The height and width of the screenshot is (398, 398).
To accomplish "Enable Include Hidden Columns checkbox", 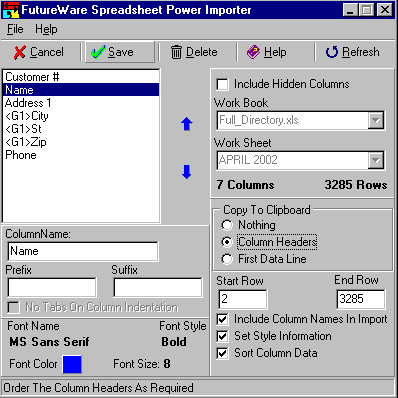I will click(x=222, y=84).
